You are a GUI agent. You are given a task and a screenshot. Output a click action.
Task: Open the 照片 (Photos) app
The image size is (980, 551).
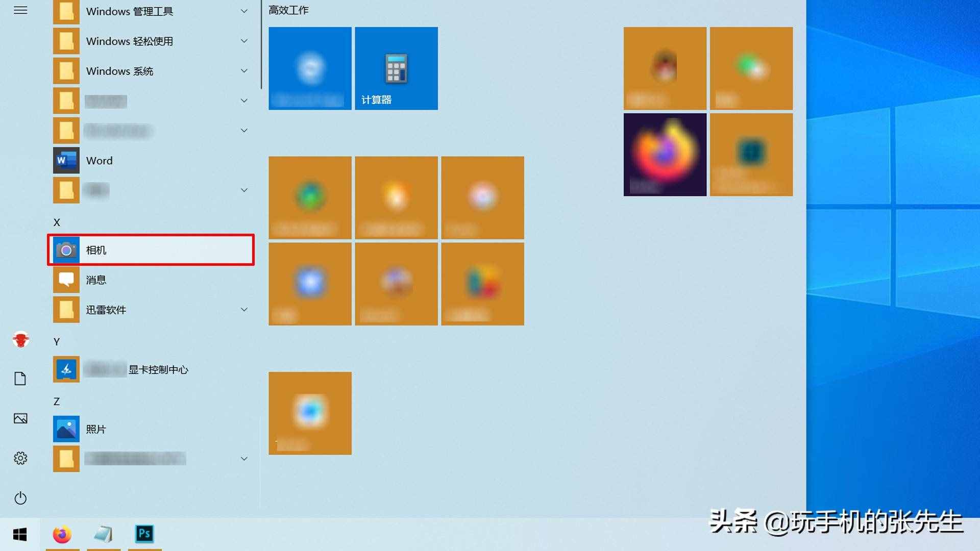coord(95,429)
